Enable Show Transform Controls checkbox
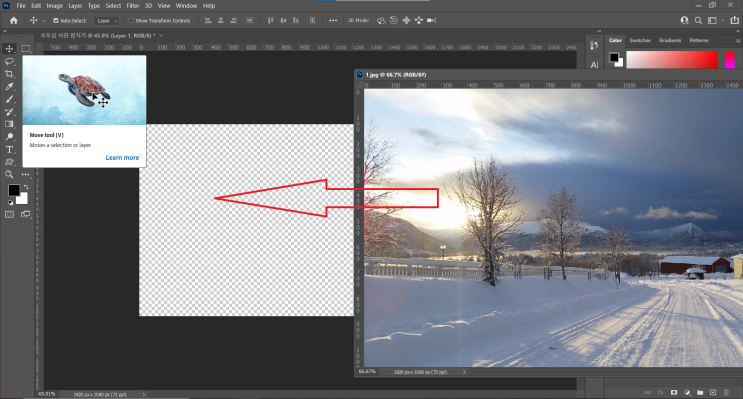 131,21
